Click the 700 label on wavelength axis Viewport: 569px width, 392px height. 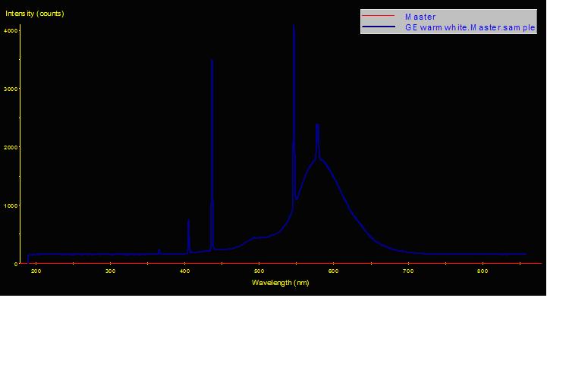pyautogui.click(x=408, y=271)
